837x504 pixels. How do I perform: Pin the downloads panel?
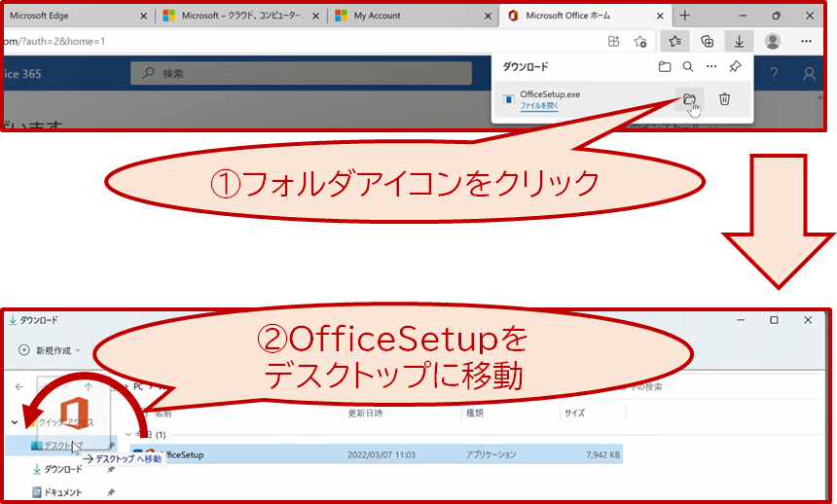pyautogui.click(x=735, y=67)
